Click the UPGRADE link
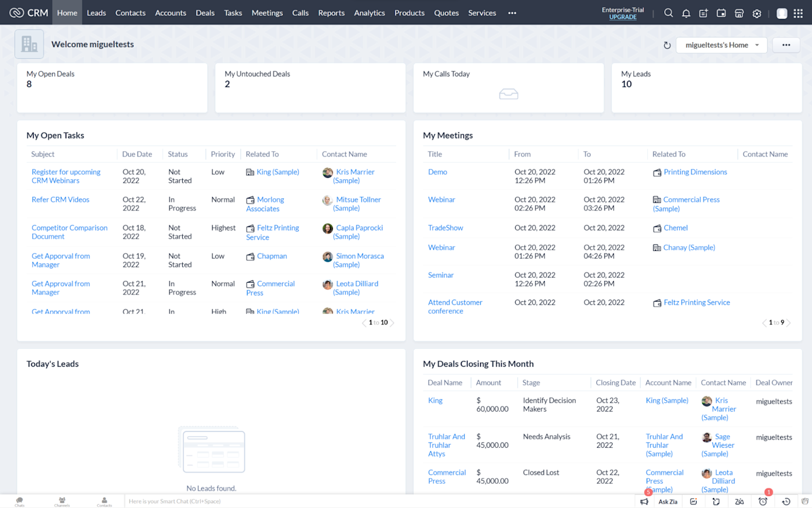The image size is (812, 508). [x=623, y=17]
